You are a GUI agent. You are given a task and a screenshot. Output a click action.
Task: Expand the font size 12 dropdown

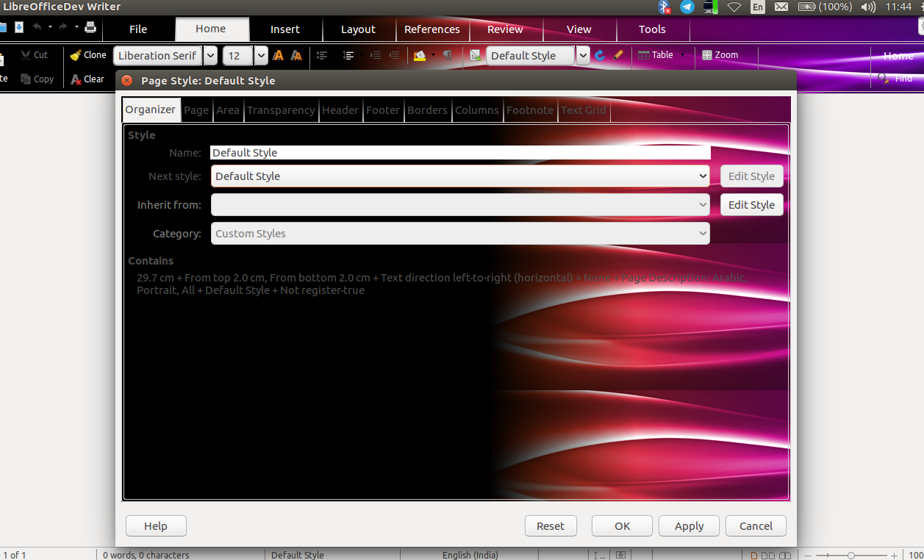[x=261, y=56]
